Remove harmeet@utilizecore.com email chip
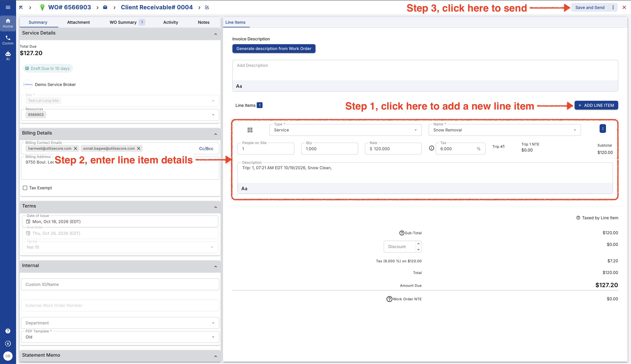This screenshot has height=364, width=631. [x=76, y=148]
